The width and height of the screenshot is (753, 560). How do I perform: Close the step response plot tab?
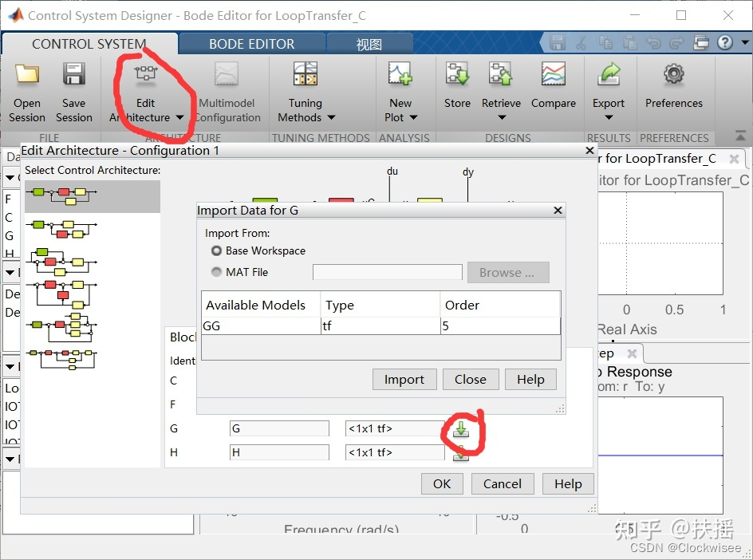tap(632, 354)
